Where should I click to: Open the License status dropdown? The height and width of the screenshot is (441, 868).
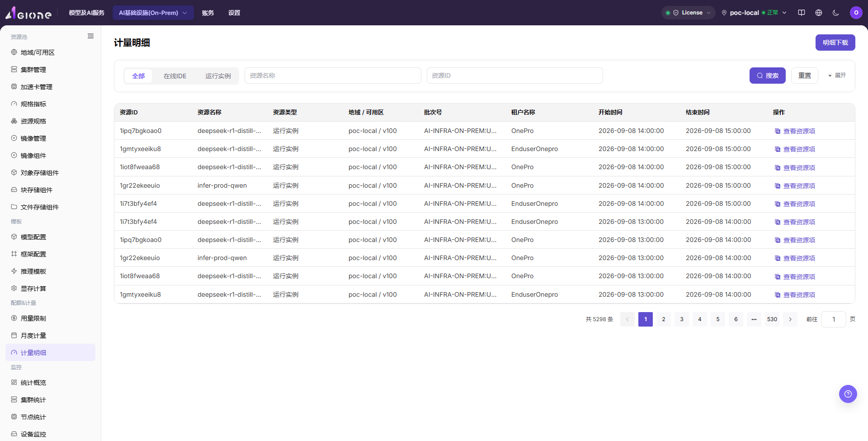[x=688, y=13]
